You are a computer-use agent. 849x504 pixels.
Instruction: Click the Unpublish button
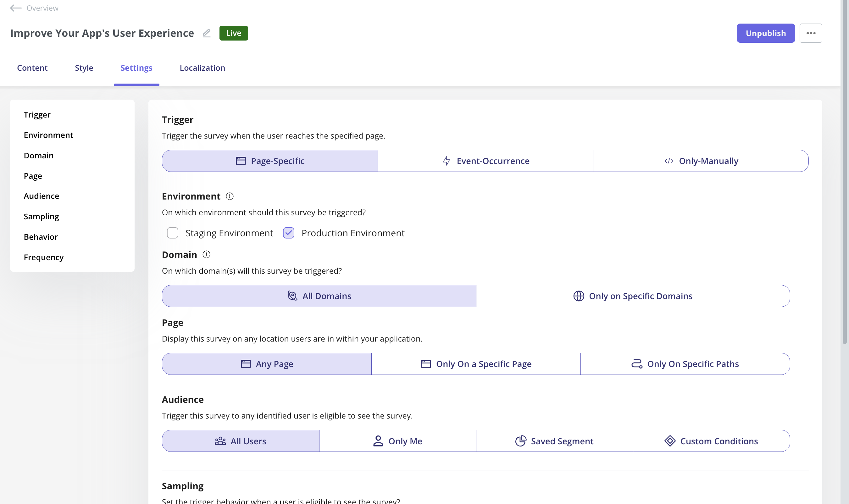(x=765, y=33)
